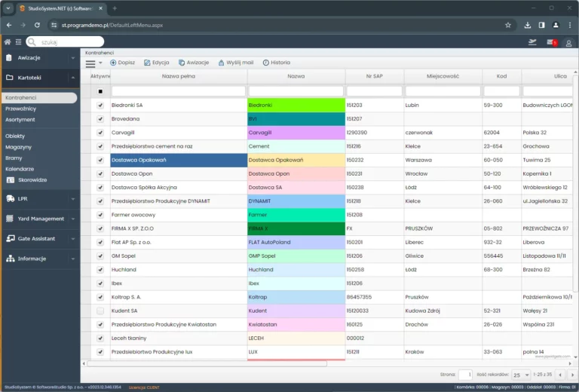
Task: Select Przewoźnicy in the sidebar
Action: [x=20, y=109]
